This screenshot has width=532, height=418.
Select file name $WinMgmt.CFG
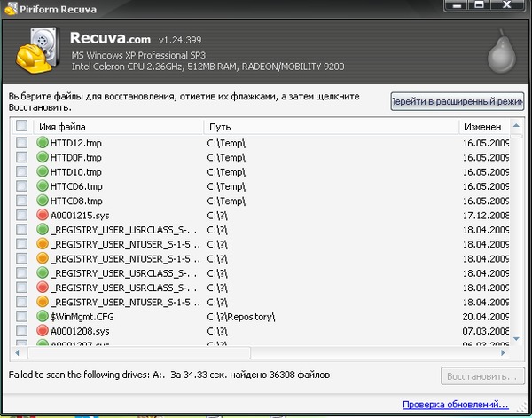[82, 317]
